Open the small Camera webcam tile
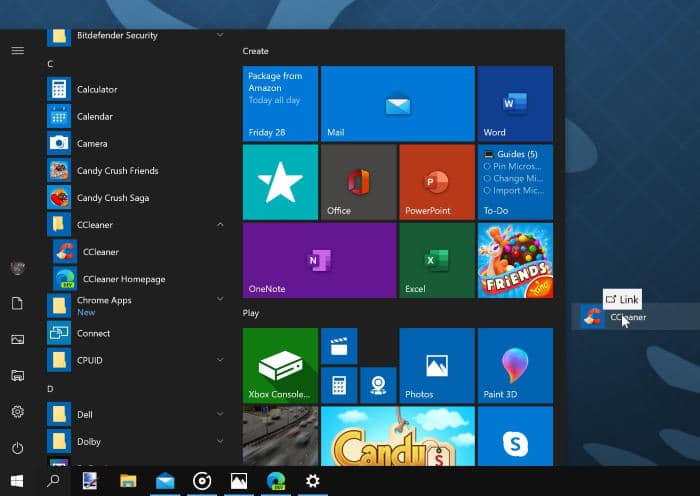This screenshot has width=700, height=496. point(378,385)
